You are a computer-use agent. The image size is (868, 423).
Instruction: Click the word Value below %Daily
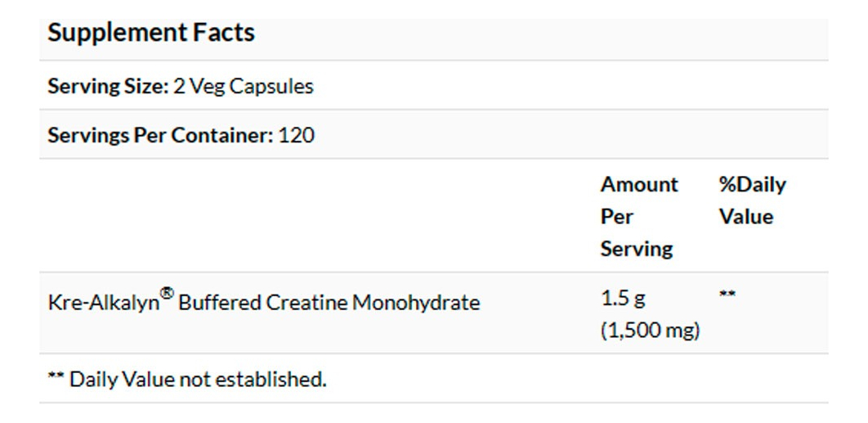(745, 217)
